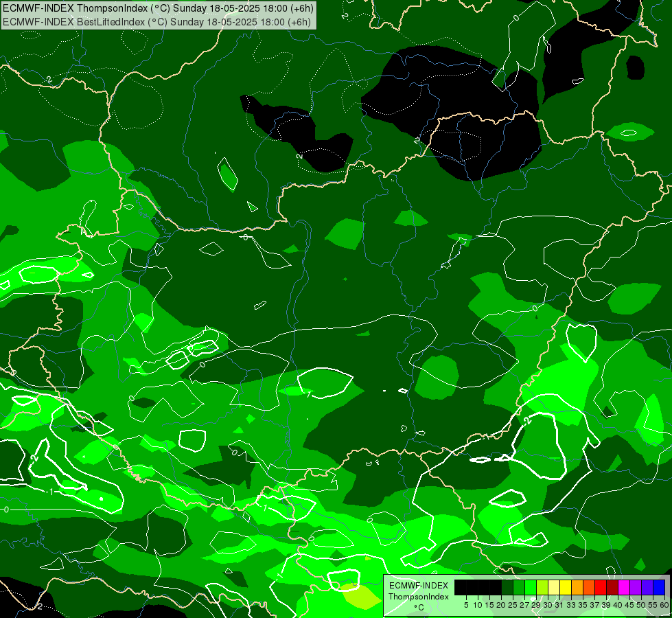Select the medium green 25-27 legend swatch
This screenshot has height=618, width=672.
[518, 587]
